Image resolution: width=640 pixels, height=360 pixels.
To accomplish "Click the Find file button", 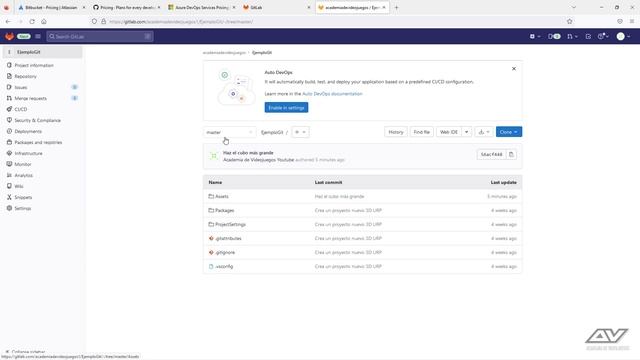I will click(x=422, y=132).
